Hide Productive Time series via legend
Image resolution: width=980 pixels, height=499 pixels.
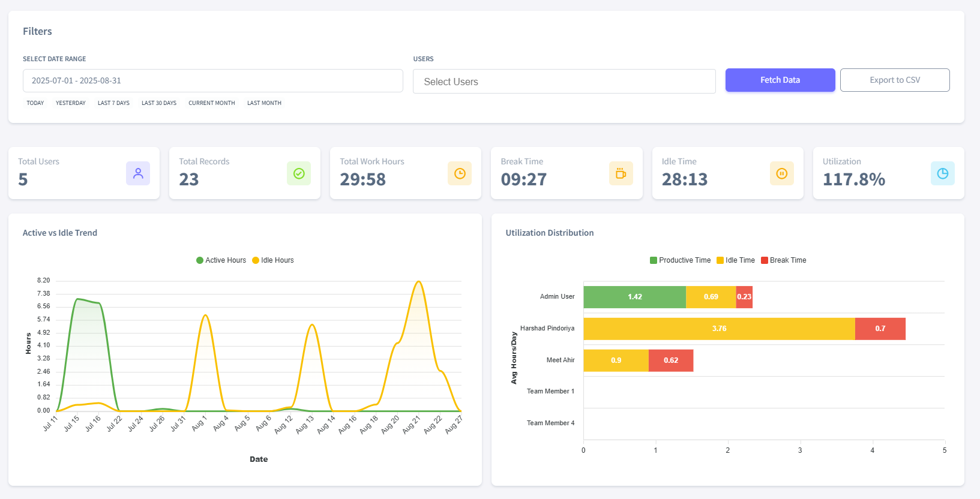coord(680,260)
